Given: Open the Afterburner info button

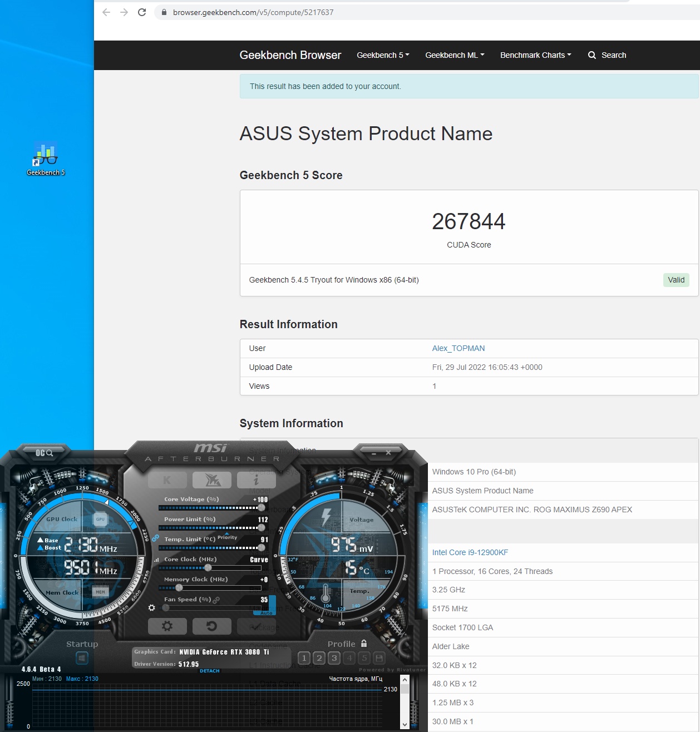Looking at the screenshot, I should [257, 479].
